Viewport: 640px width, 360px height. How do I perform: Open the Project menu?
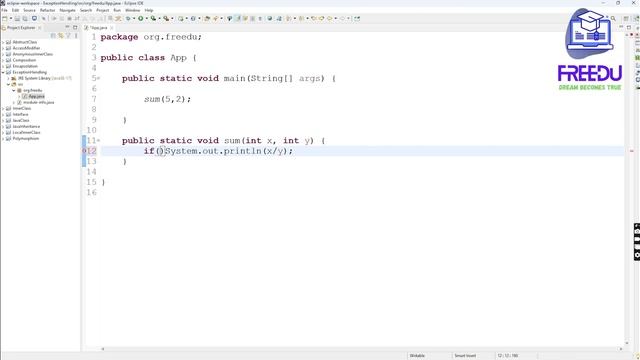pyautogui.click(x=102, y=10)
